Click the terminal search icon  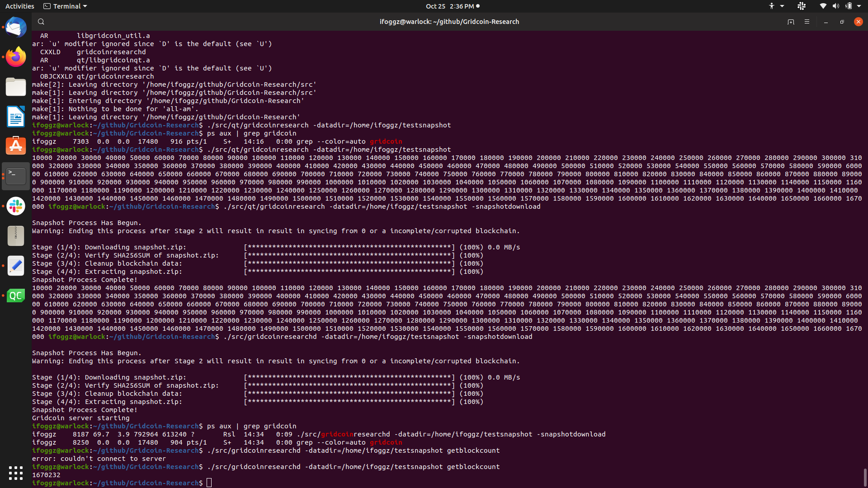click(x=41, y=22)
